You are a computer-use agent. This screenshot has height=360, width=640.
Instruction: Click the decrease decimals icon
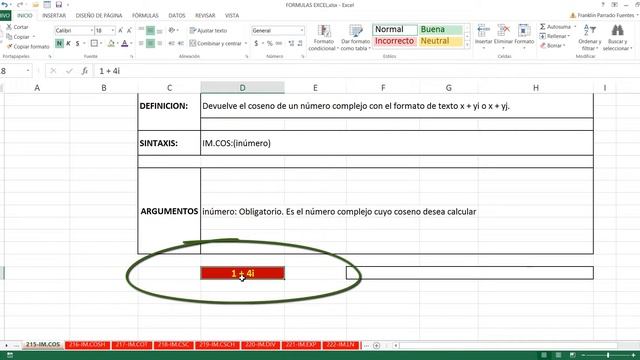[300, 43]
